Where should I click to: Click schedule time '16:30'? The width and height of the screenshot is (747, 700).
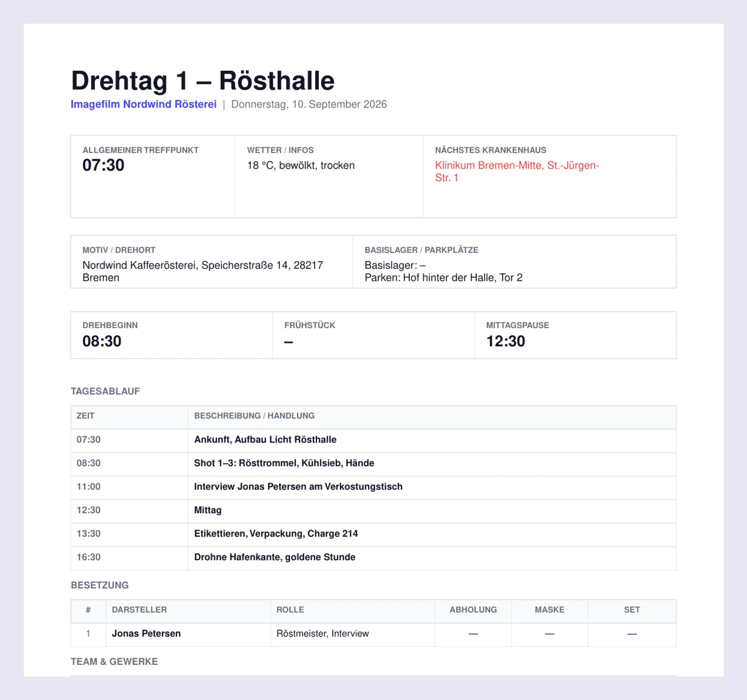click(x=88, y=557)
